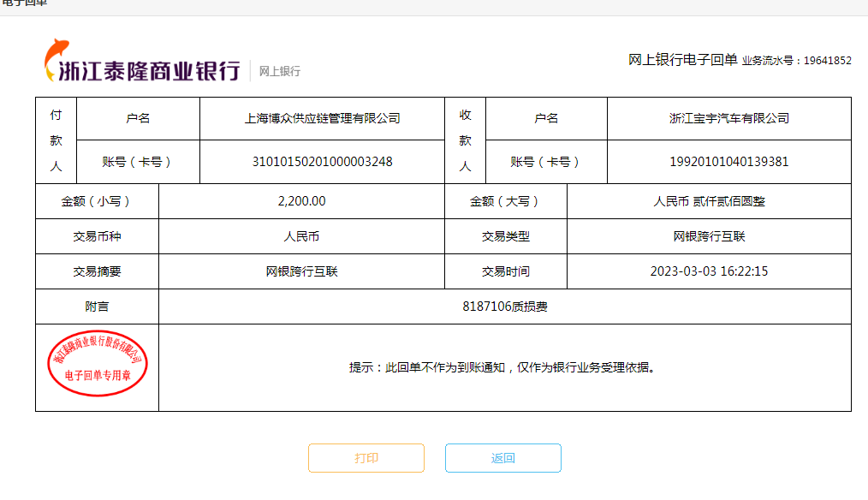Click the 网上银行电子回单 heading

click(682, 60)
